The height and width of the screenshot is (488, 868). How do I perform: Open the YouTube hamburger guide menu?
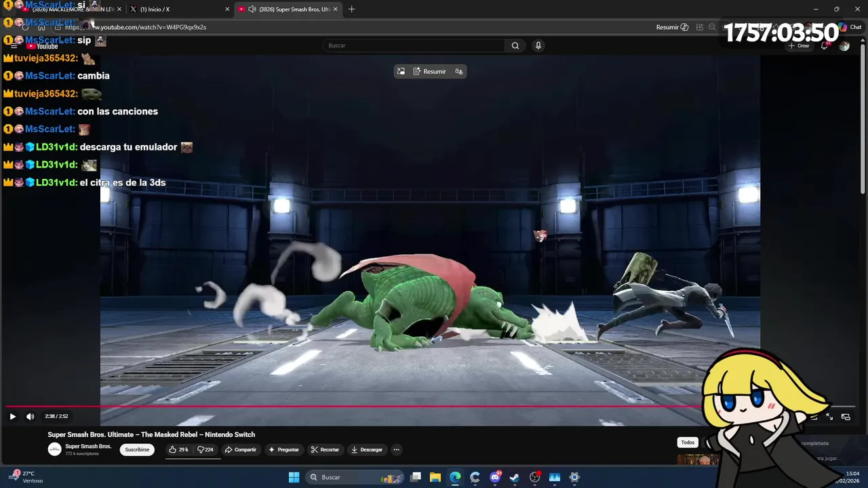14,46
